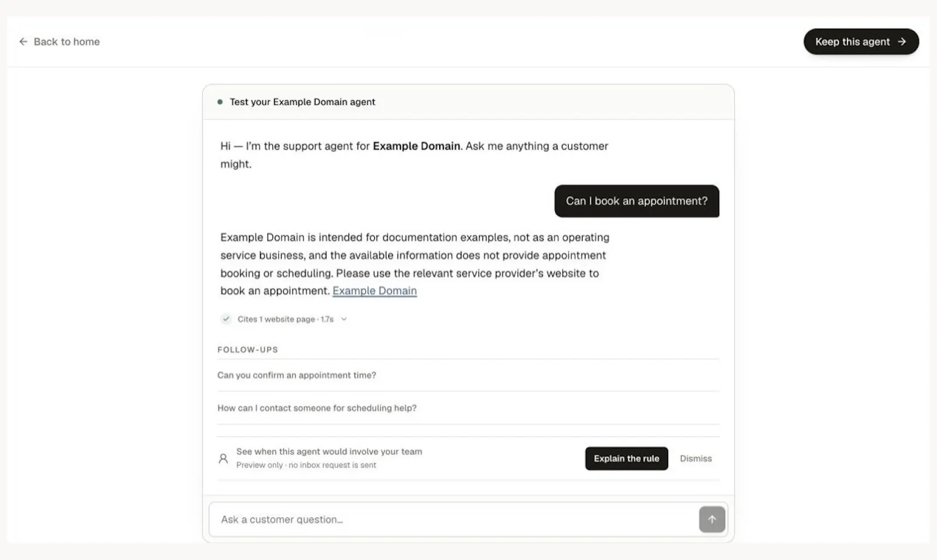The height and width of the screenshot is (560, 937).
Task: Click the "Can I book an appointment?" message bubble
Action: (637, 201)
